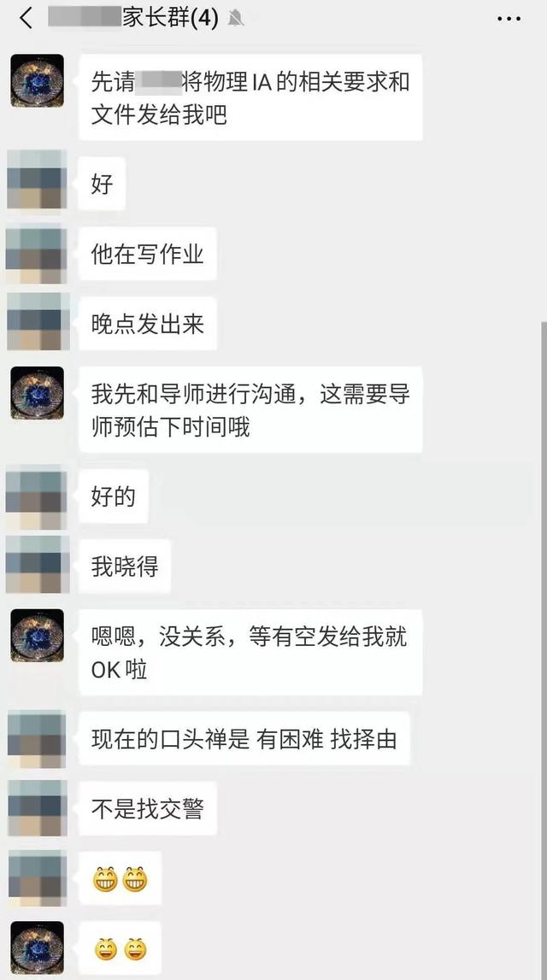The width and height of the screenshot is (547, 980).
Task: Tap the 有困难 找择由 message bubble
Action: coord(244,739)
